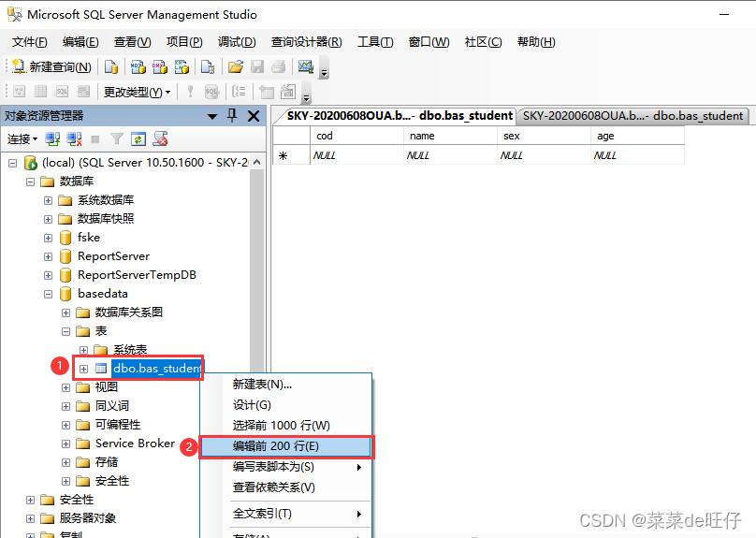Screen dimensions: 756x538
Task: Click the XMLA query icon
Action: pyautogui.click(x=182, y=67)
